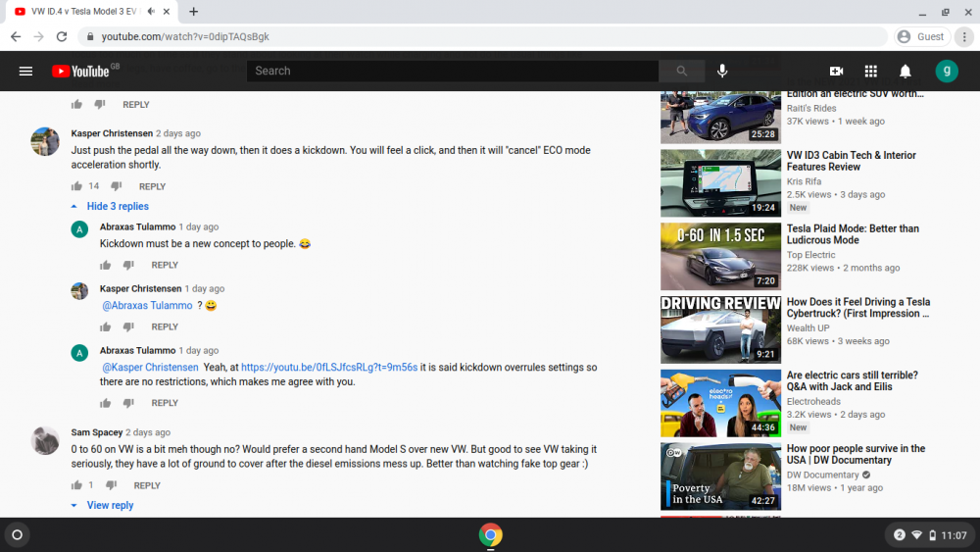This screenshot has width=980, height=552.
Task: Open the @Abraxas Tulammo mention link
Action: click(148, 306)
